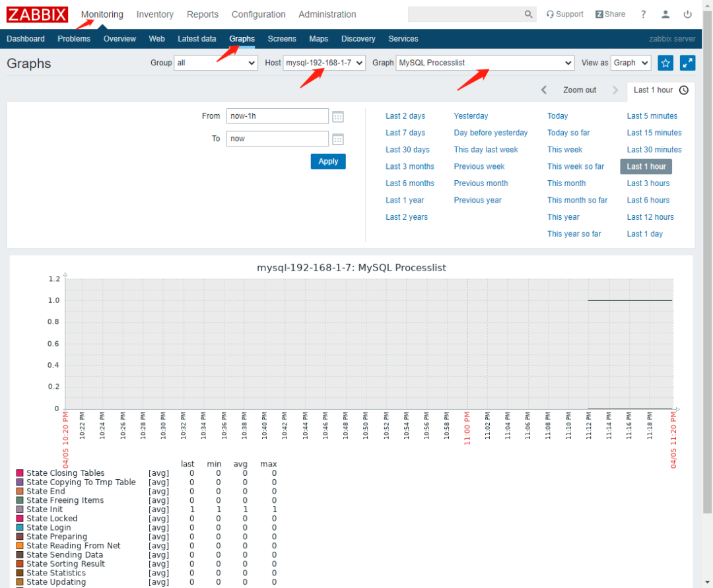Screen dimensions: 713x588
Task: Open the To date calendar picker
Action: point(338,139)
